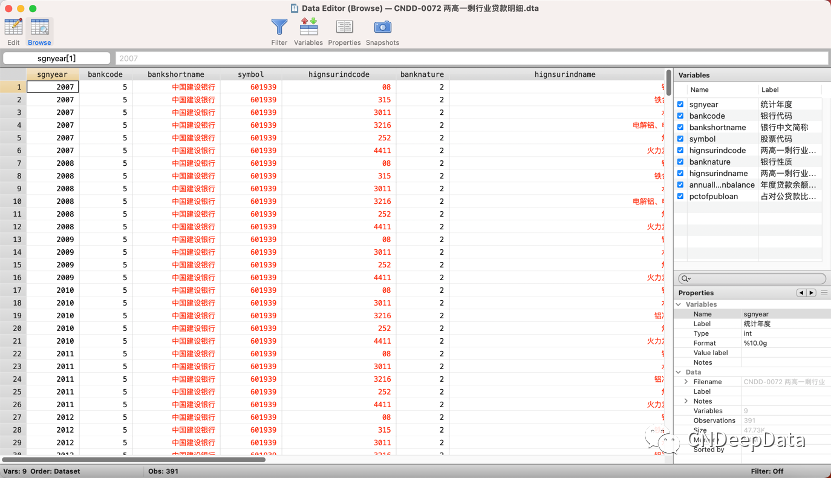The image size is (832, 478).
Task: Click the horizontal scrollbar of data grid
Action: [x=134, y=459]
